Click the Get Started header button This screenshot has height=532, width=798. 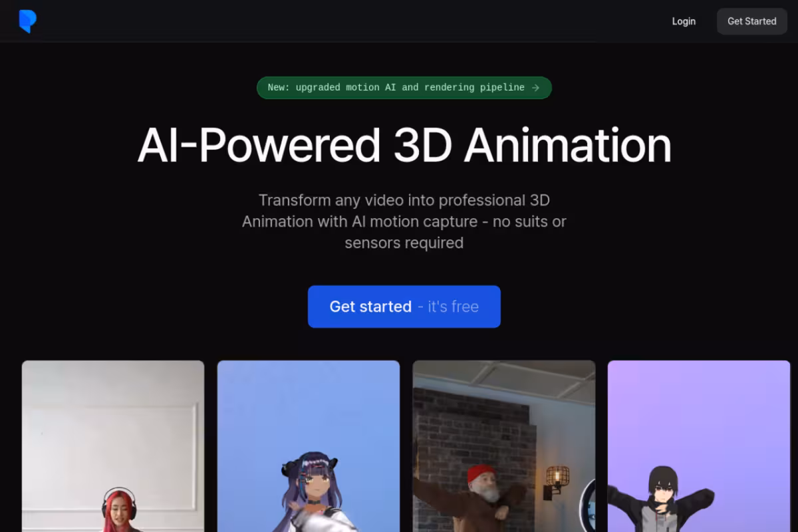(x=752, y=21)
